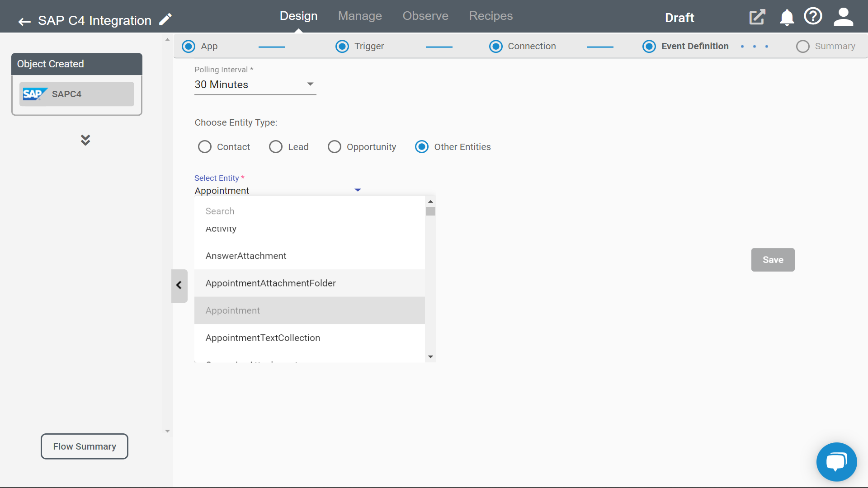Image resolution: width=868 pixels, height=488 pixels.
Task: Click the Object Created header
Action: [x=77, y=64]
